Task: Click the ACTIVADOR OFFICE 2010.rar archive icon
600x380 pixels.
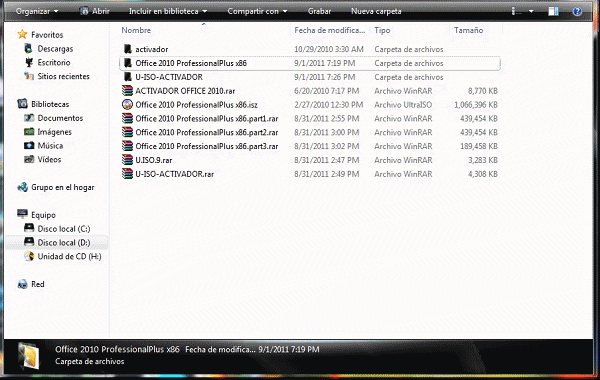Action: pos(127,91)
